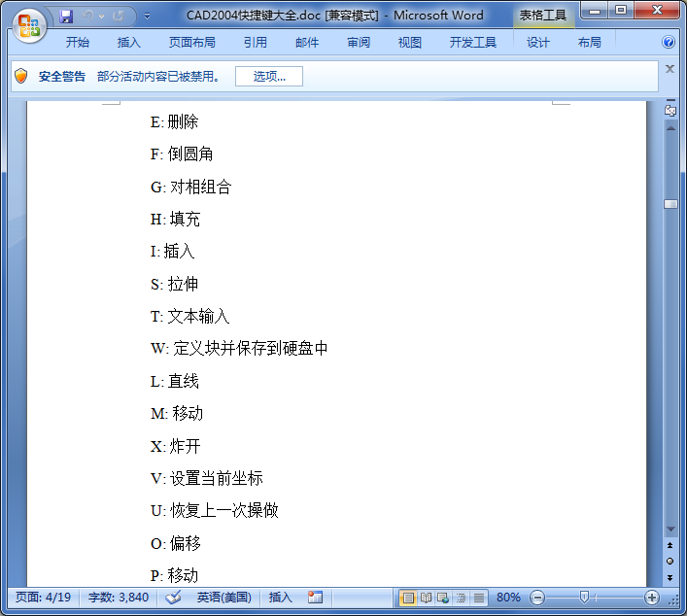
Task: Open the proofing errors icon in status bar
Action: pyautogui.click(x=174, y=598)
